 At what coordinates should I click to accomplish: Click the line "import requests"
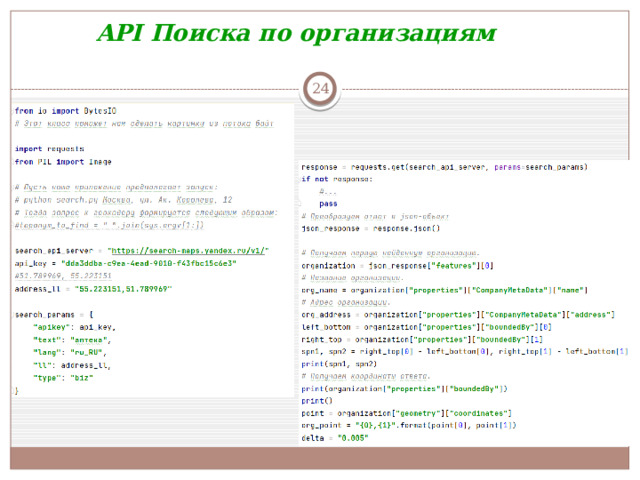point(49,149)
